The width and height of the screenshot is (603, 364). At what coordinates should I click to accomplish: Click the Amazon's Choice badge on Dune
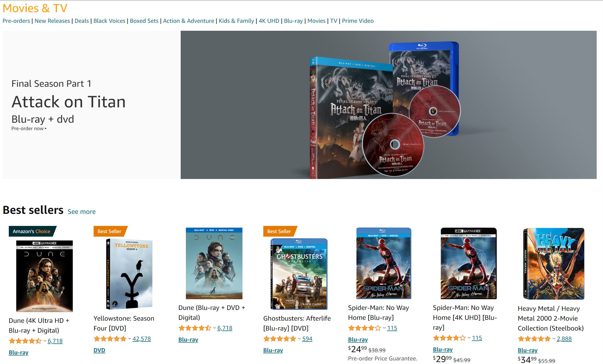[x=32, y=231]
